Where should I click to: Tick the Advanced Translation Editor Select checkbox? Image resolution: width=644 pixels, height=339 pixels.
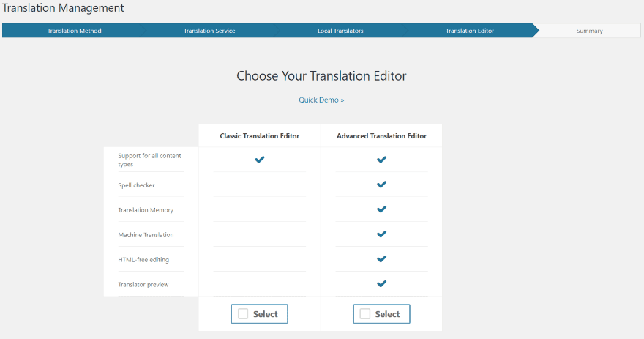[x=365, y=314]
